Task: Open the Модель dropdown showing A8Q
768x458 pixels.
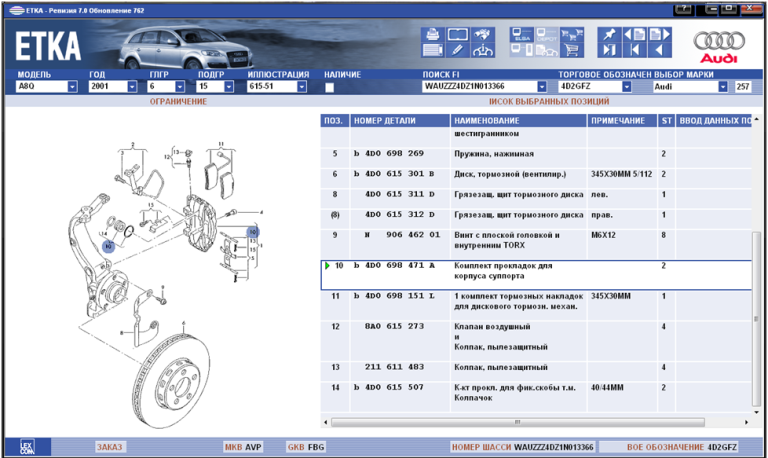Action: click(72, 87)
